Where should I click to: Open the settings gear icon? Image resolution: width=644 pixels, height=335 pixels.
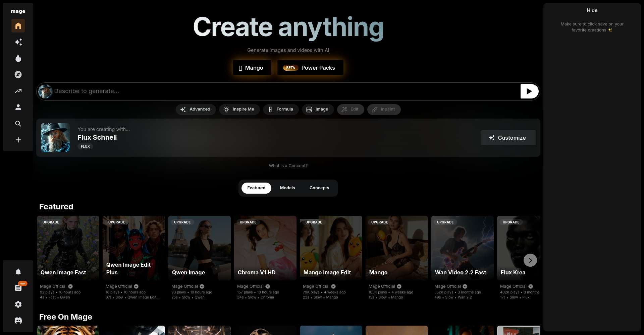coord(18,304)
